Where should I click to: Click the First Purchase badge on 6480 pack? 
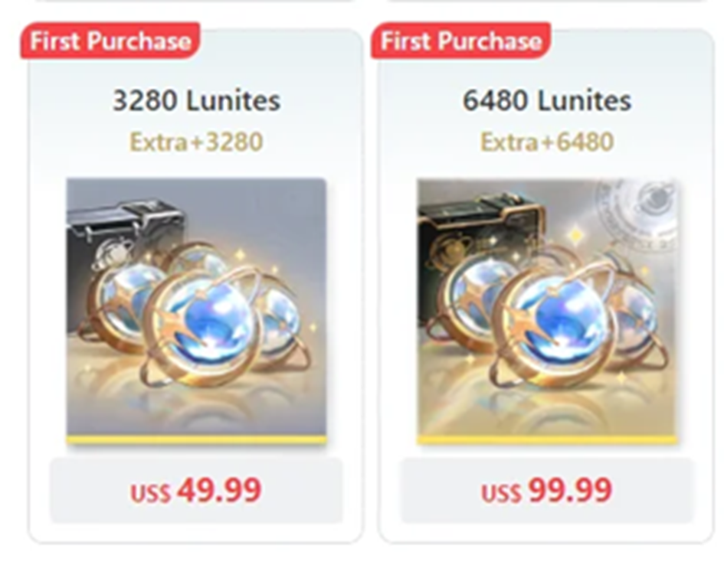click(460, 41)
